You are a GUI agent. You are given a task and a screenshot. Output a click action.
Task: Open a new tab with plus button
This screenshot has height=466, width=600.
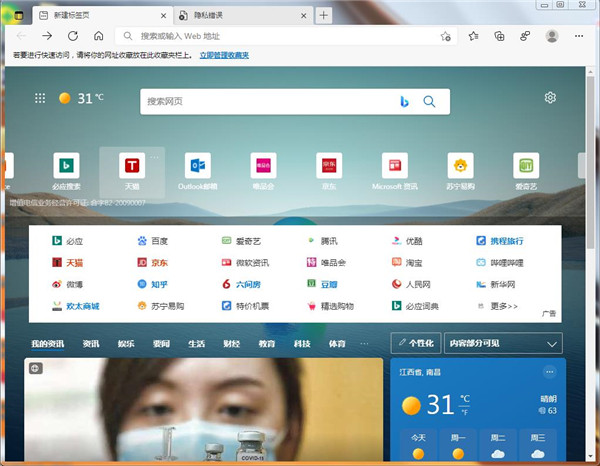point(323,15)
